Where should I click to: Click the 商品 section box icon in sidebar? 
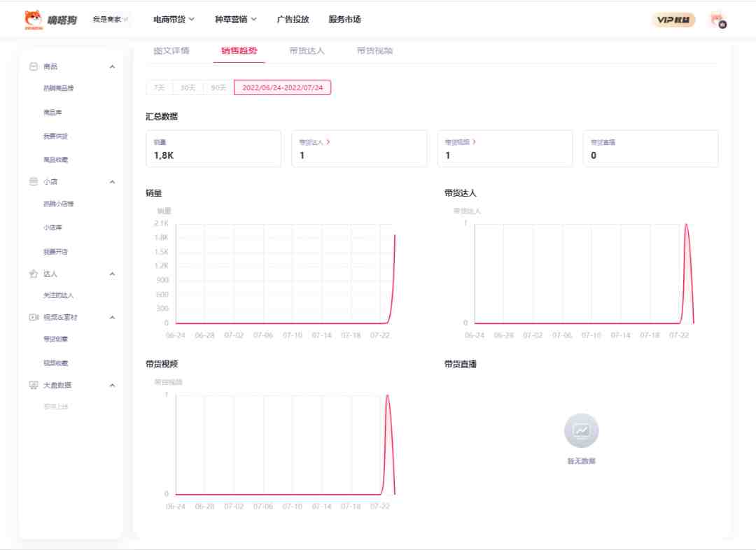tap(34, 66)
